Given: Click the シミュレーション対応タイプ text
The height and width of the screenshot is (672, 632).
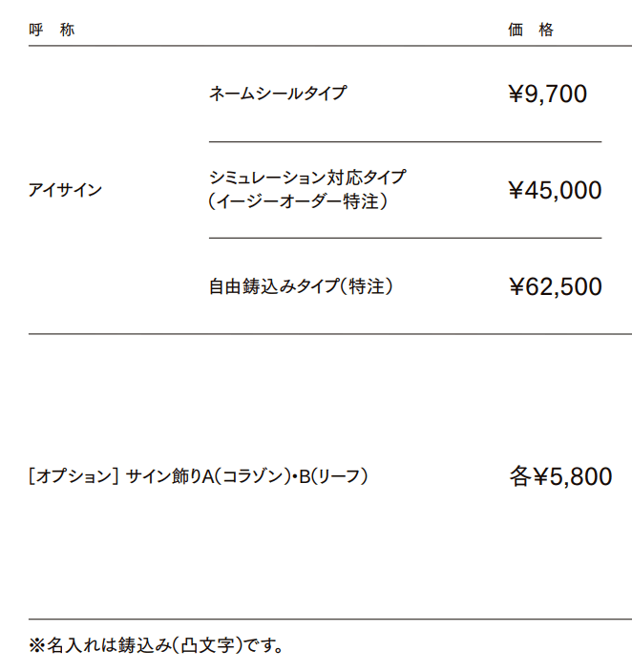Looking at the screenshot, I should coord(307,178).
